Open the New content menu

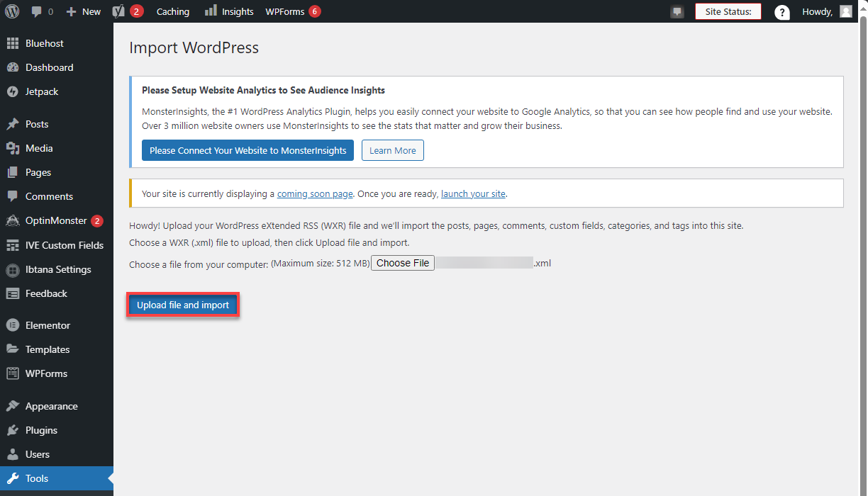click(x=83, y=11)
